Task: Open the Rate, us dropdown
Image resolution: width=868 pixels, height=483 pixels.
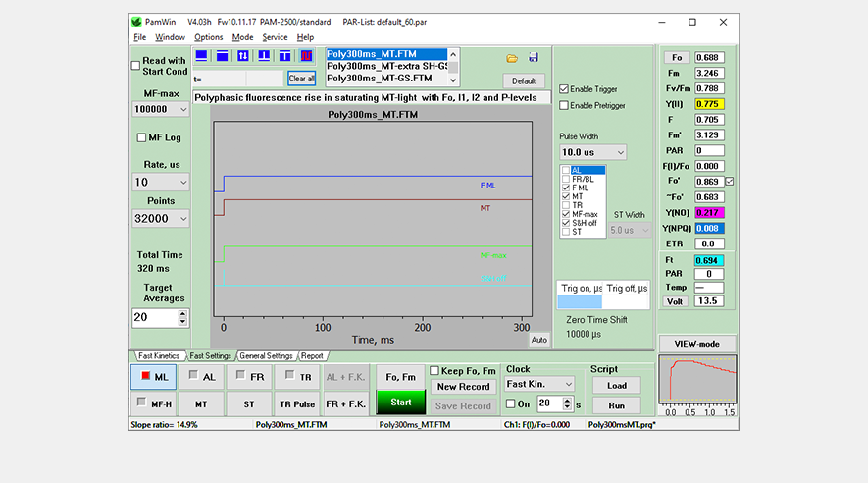Action: (x=161, y=182)
